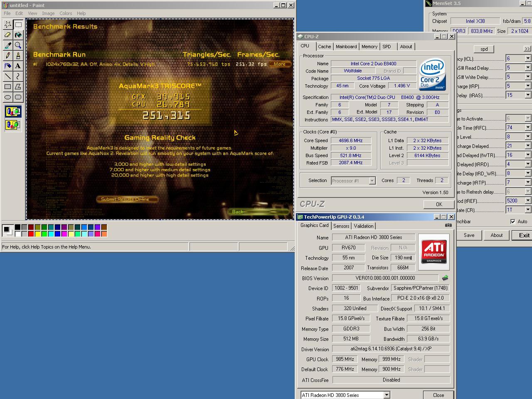Image resolution: width=532 pixels, height=399 pixels.
Task: Click the About button in MemSet
Action: (497, 235)
